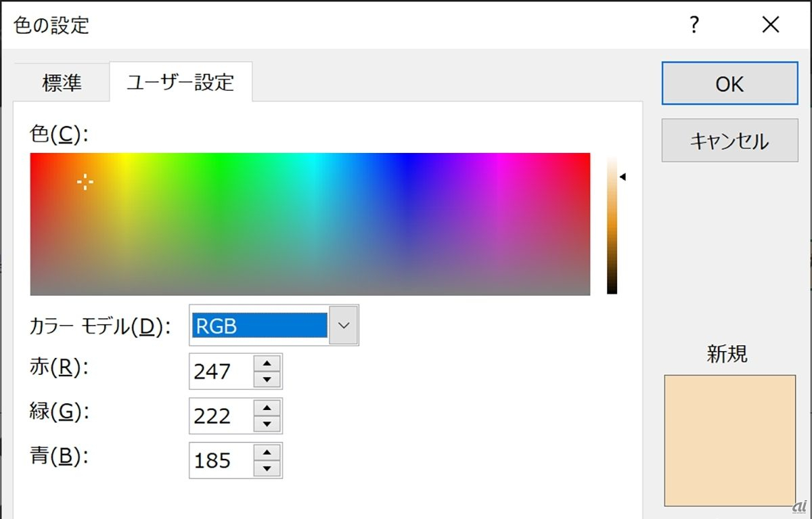Image resolution: width=812 pixels, height=519 pixels.
Task: Click the blue value field showing 185
Action: 221,461
